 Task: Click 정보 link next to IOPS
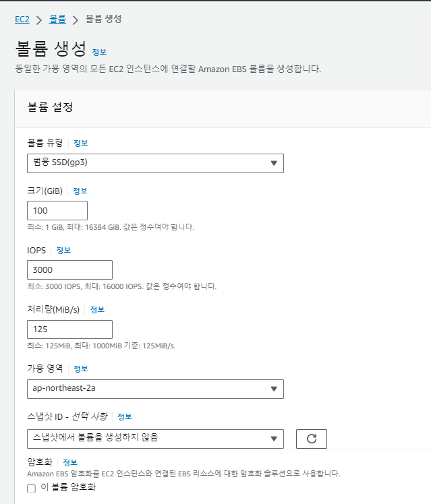(63, 250)
